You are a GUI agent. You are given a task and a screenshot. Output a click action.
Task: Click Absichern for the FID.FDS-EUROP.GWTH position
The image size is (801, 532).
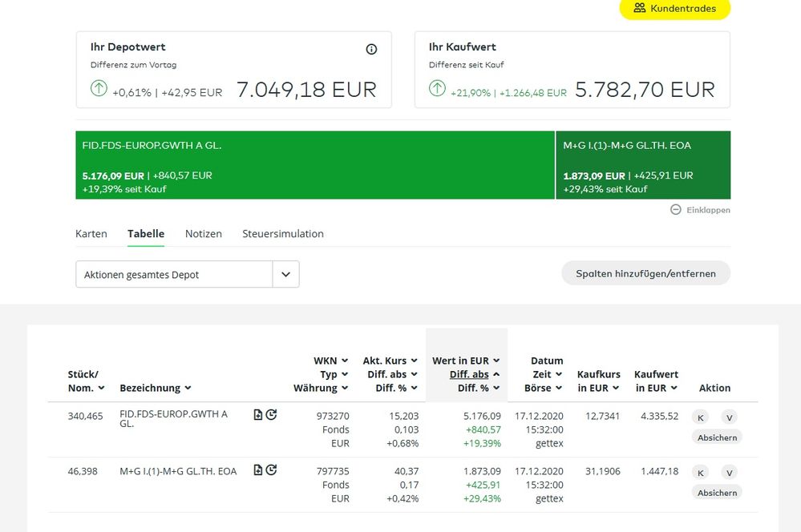(x=717, y=437)
